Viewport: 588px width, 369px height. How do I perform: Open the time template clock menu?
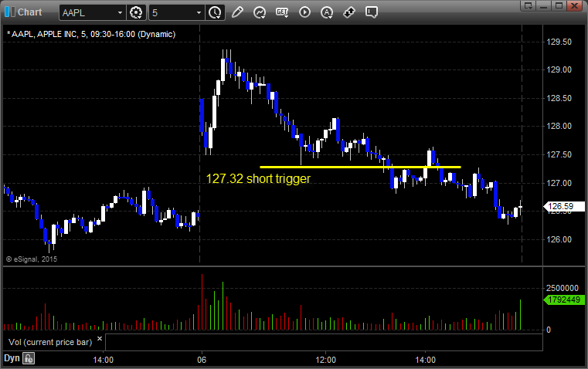(x=215, y=12)
